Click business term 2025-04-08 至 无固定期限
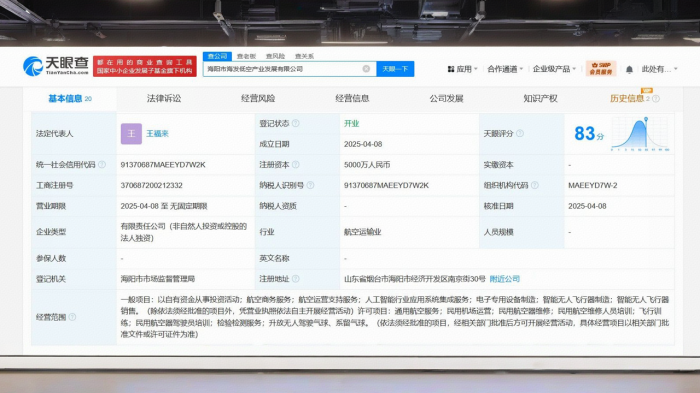Screen dimensions: 700x393 [x=164, y=206]
